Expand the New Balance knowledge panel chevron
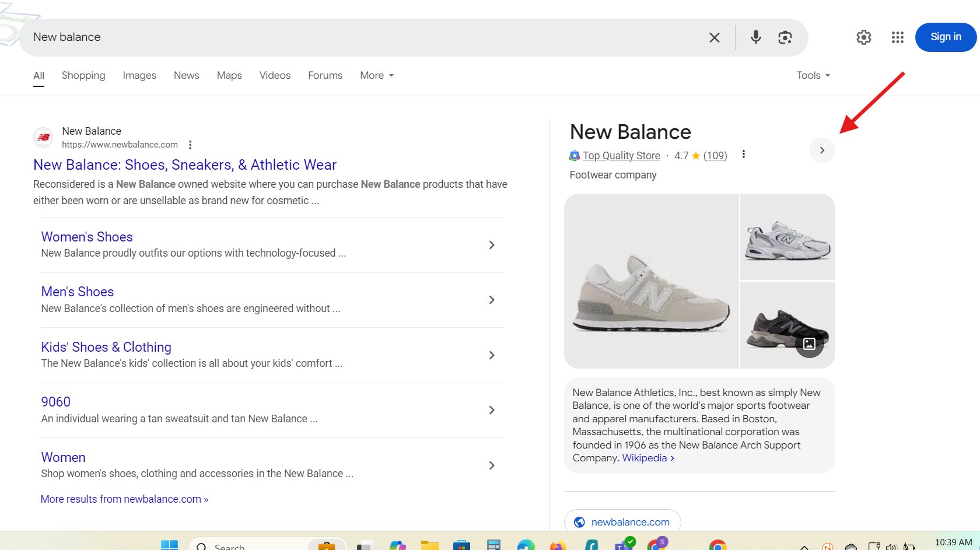This screenshot has height=550, width=980. point(822,150)
